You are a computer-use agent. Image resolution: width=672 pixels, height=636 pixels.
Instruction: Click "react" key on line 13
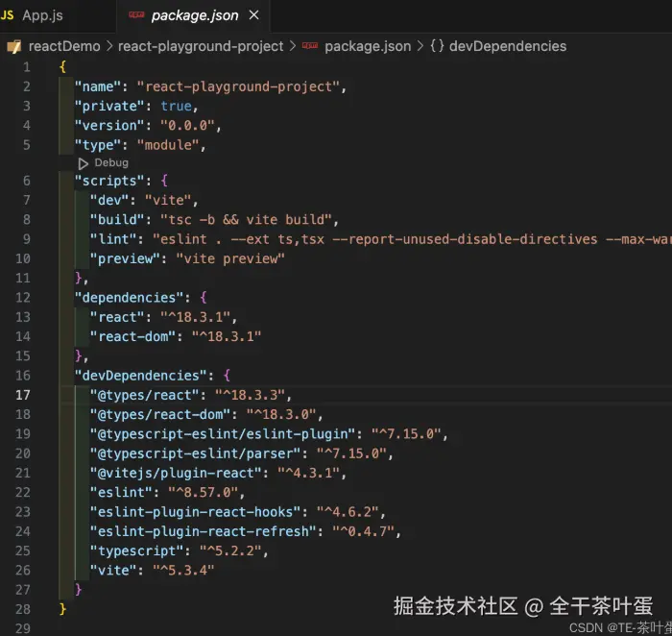117,317
